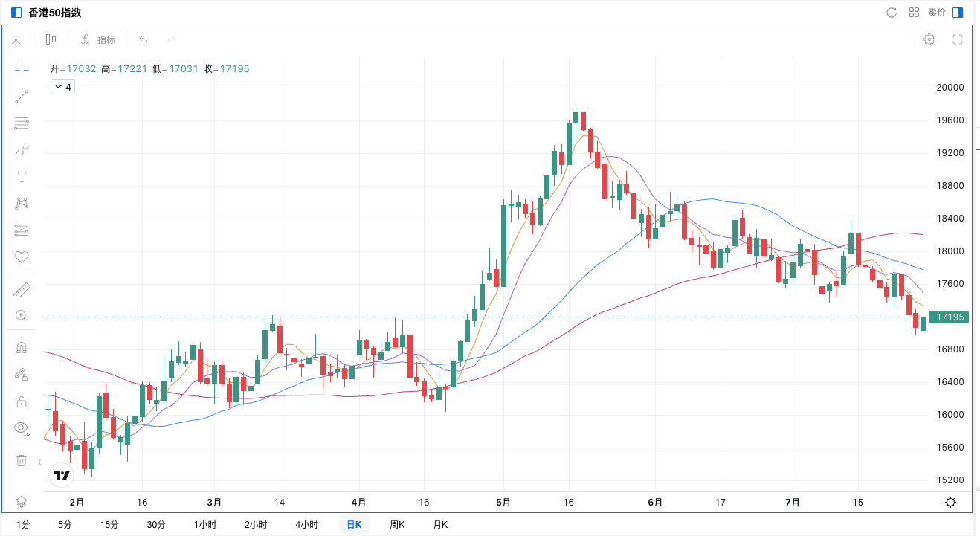Hide all drawings with eye icon
Screen dimensions: 980x536
click(x=22, y=427)
